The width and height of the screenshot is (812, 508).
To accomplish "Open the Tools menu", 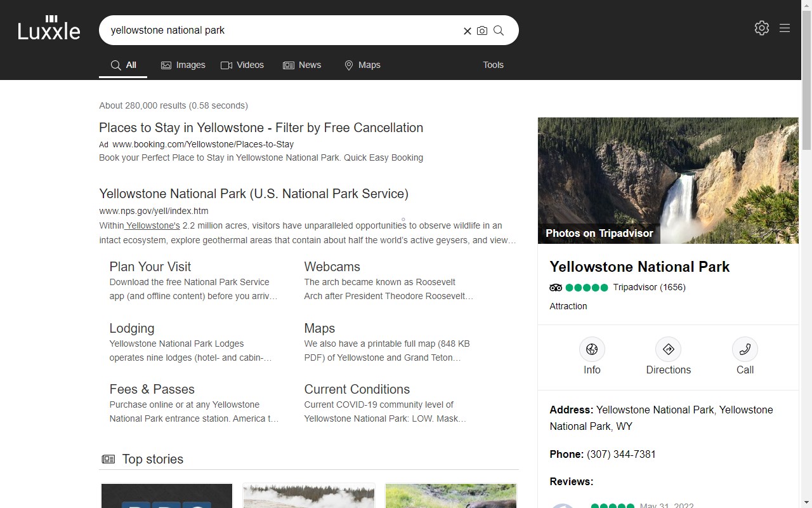I will [493, 65].
